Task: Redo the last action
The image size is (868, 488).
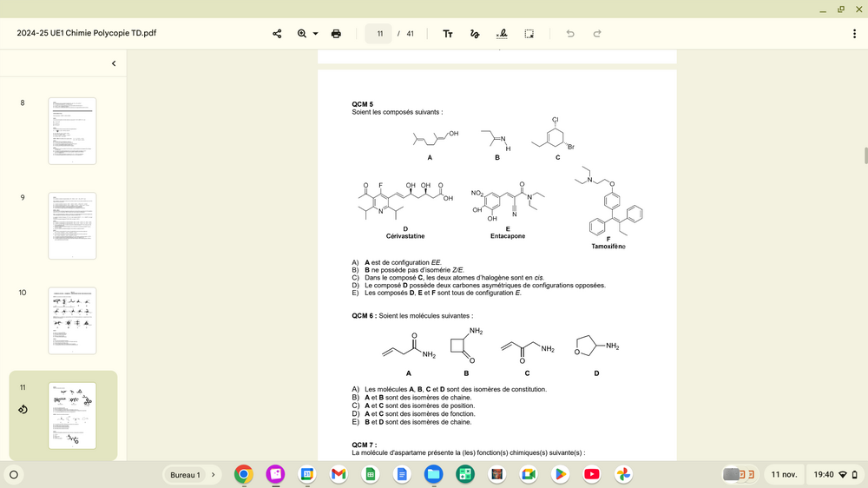Action: [x=597, y=34]
